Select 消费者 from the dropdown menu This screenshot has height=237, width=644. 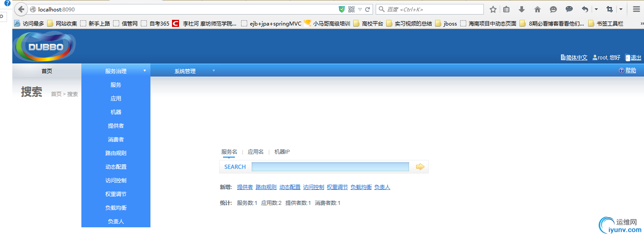point(116,139)
